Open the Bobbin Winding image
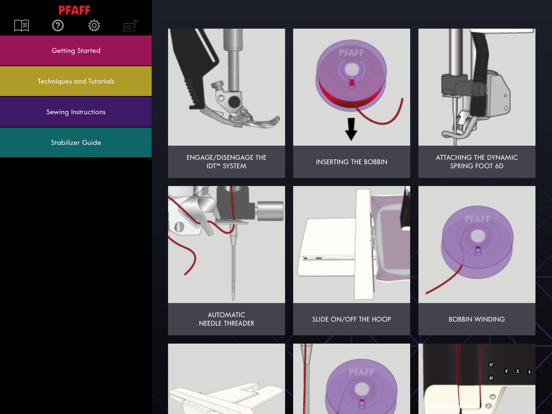The image size is (552, 414). point(477,244)
